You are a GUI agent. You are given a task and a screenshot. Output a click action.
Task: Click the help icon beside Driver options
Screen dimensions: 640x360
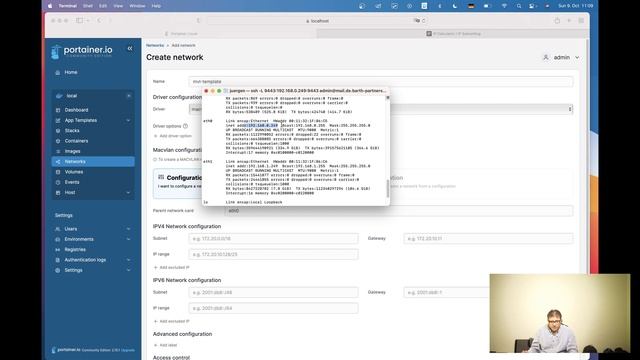click(x=185, y=126)
